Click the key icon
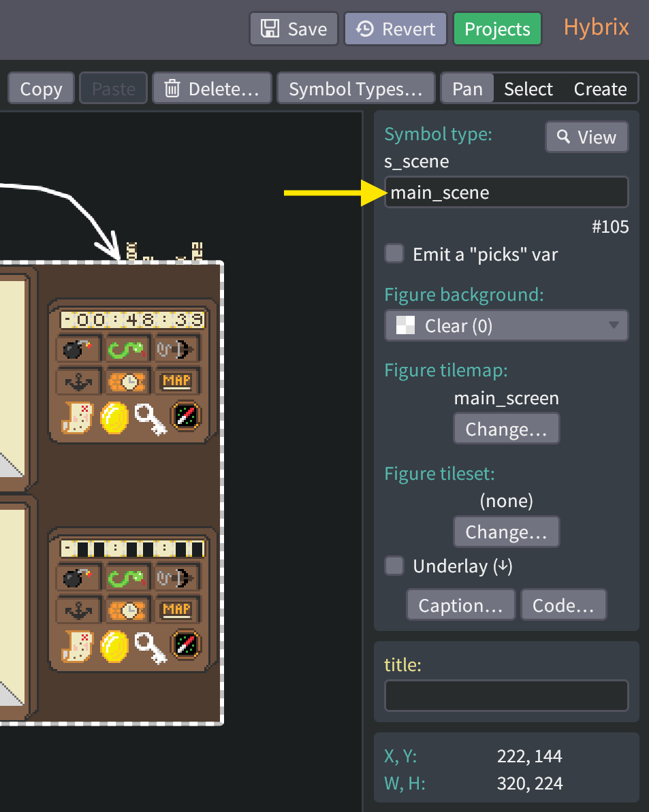649x812 pixels. [151, 416]
